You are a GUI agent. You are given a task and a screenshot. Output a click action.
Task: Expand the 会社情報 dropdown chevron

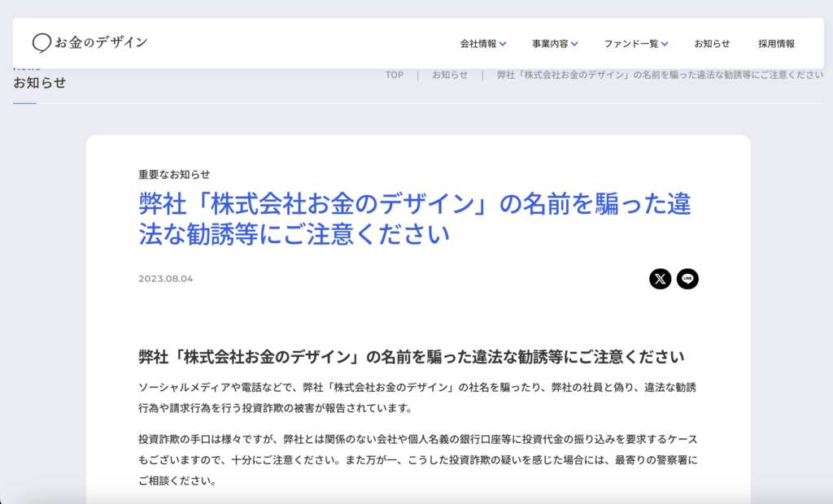(x=503, y=44)
